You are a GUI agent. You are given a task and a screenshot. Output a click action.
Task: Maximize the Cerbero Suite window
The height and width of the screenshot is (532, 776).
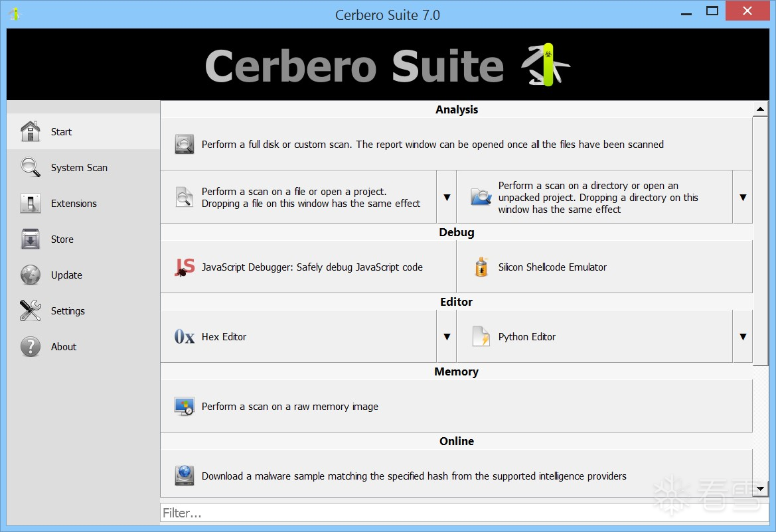click(x=712, y=11)
